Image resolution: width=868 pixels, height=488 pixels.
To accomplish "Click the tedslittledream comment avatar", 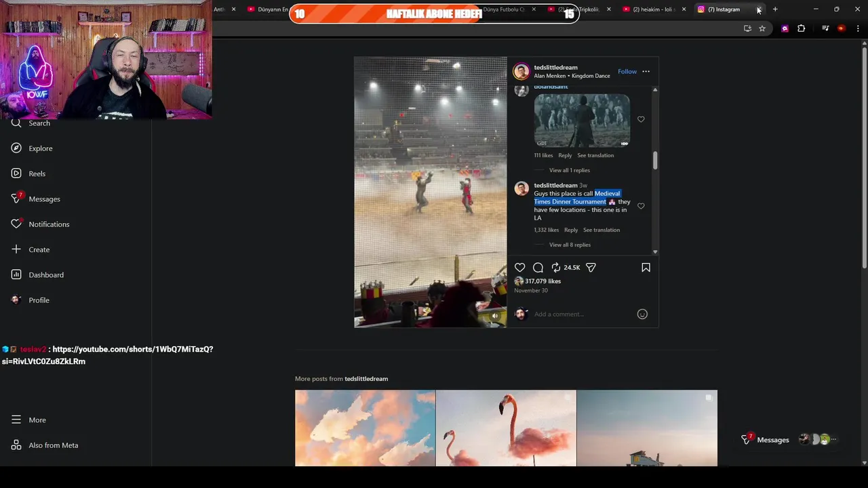I will (x=521, y=189).
